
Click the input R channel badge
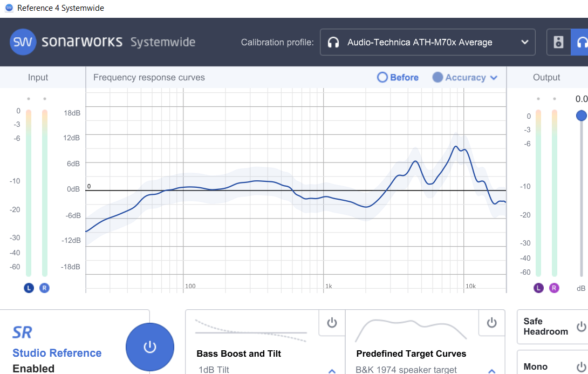tap(44, 288)
